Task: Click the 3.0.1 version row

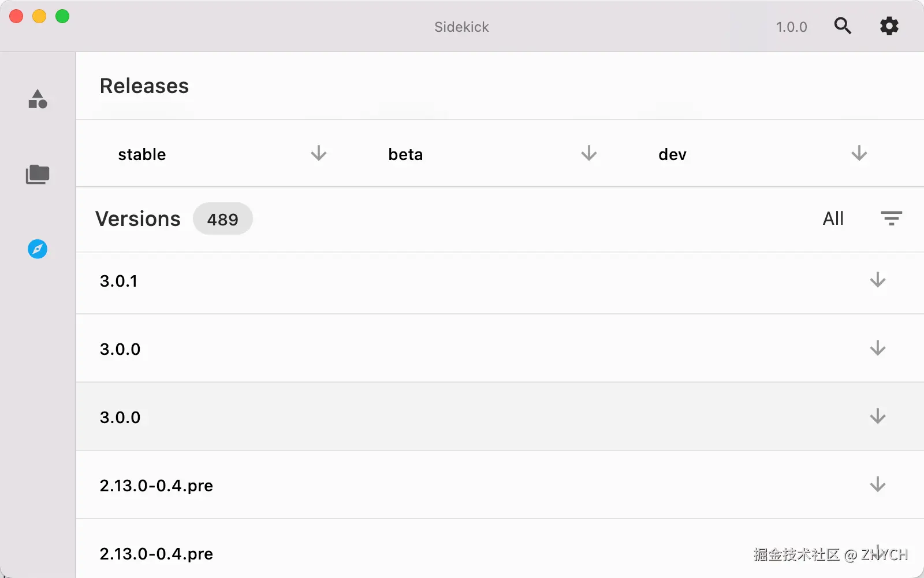Action: coord(404,281)
